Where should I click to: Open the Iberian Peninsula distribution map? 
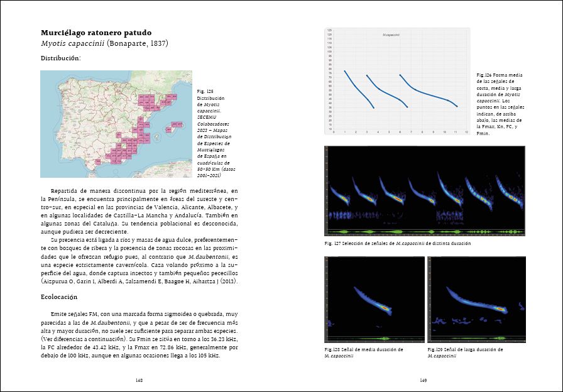pyautogui.click(x=116, y=124)
